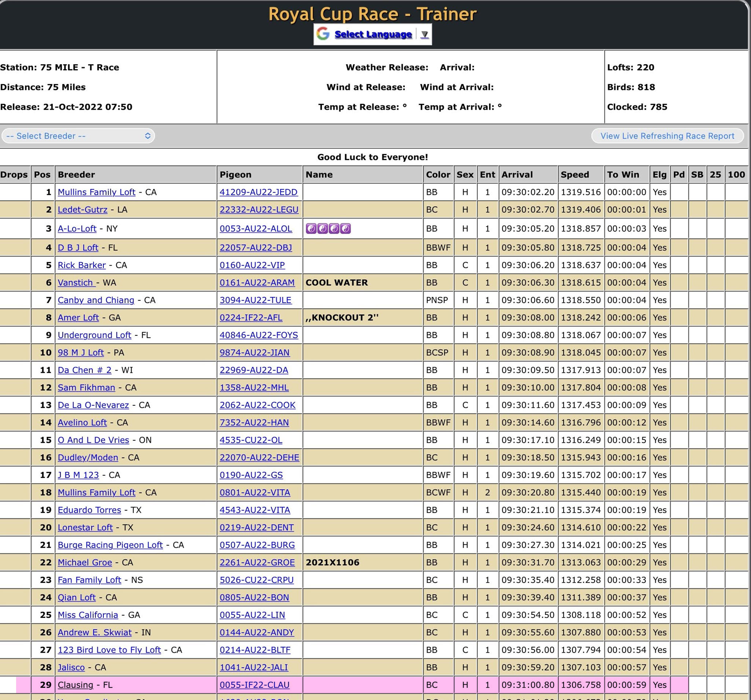Viewport: 751px width, 700px height.
Task: Click the Speed column header
Action: tap(580, 175)
